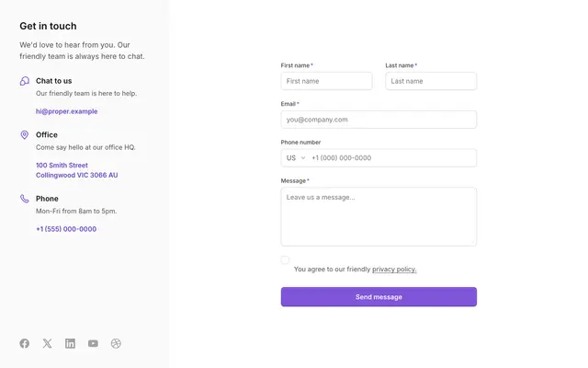588x368 pixels.
Task: Click the Office heading text
Action: pos(47,135)
